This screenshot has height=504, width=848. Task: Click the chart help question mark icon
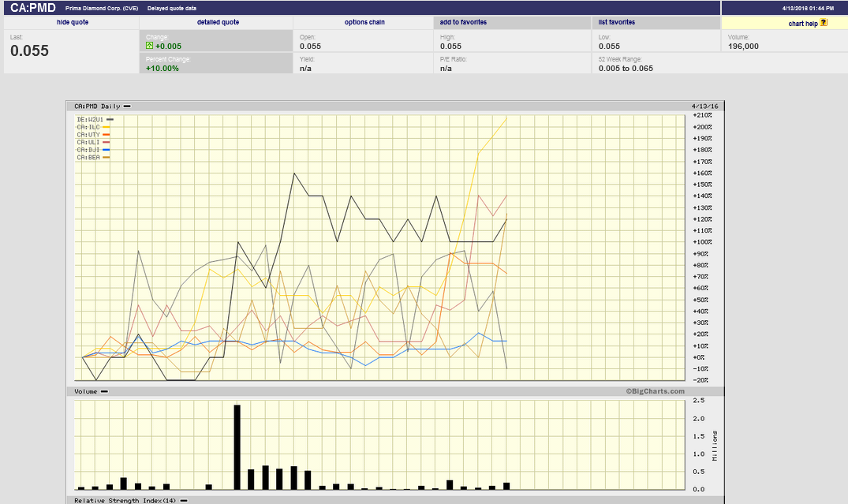pyautogui.click(x=824, y=23)
